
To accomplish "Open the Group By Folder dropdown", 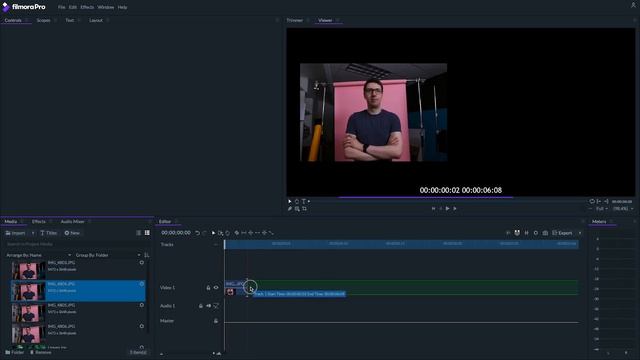I will click(108, 255).
